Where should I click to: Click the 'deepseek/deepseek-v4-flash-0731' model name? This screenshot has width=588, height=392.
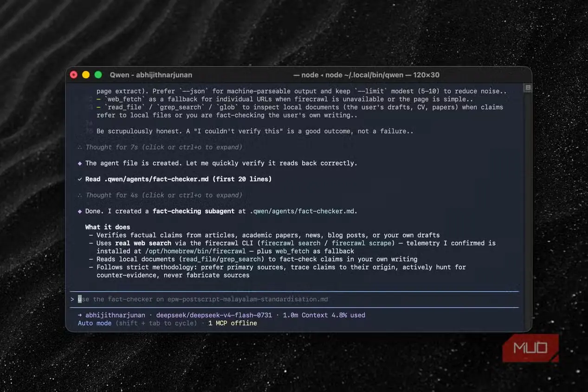point(213,315)
